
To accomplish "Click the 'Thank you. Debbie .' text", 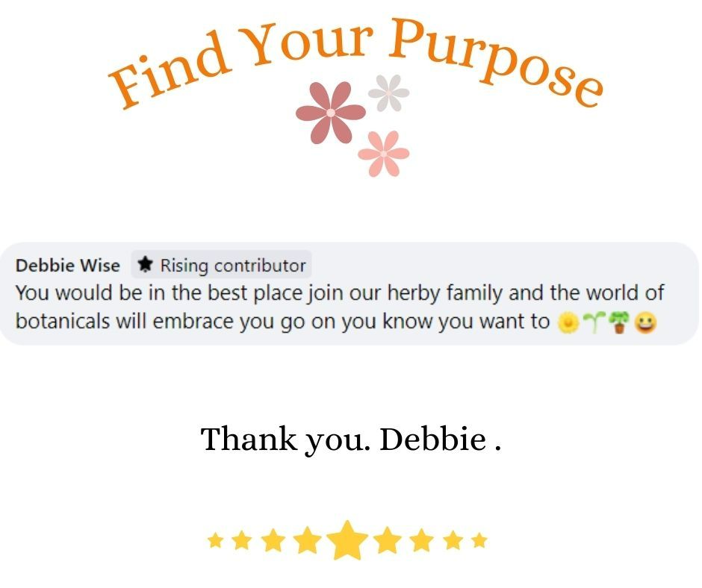I will tap(351, 439).
